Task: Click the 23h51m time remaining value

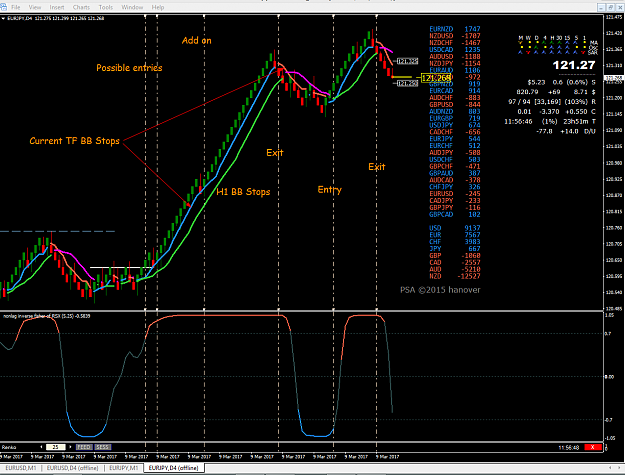Action: coord(576,121)
